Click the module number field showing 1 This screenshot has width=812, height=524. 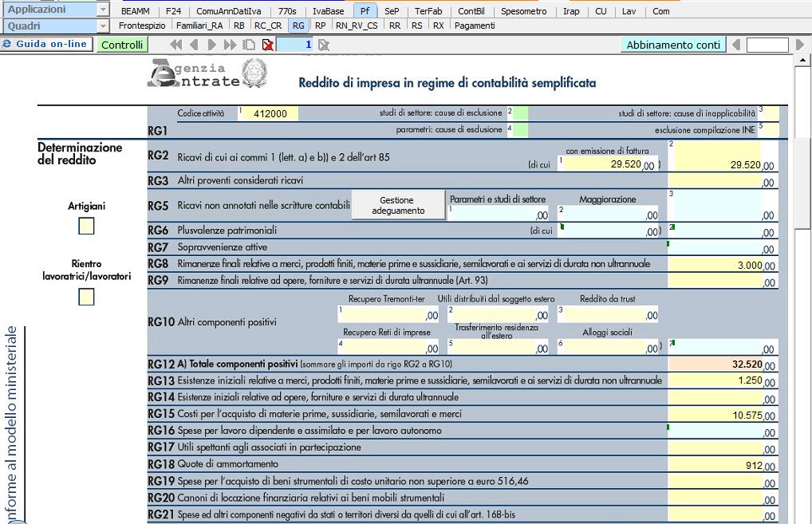tap(294, 45)
